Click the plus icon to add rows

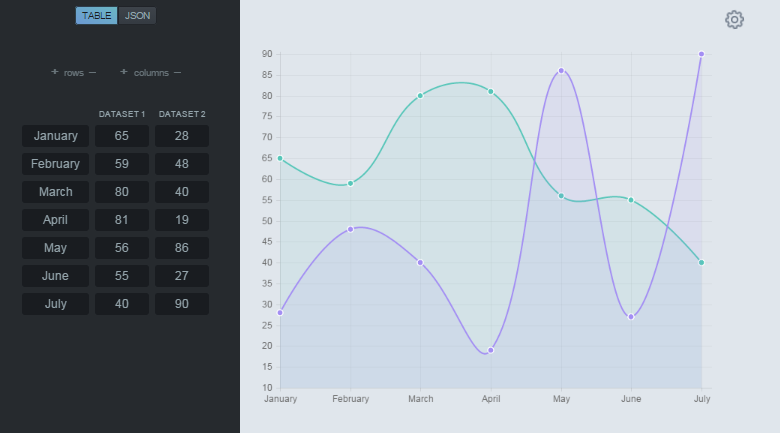click(x=54, y=72)
